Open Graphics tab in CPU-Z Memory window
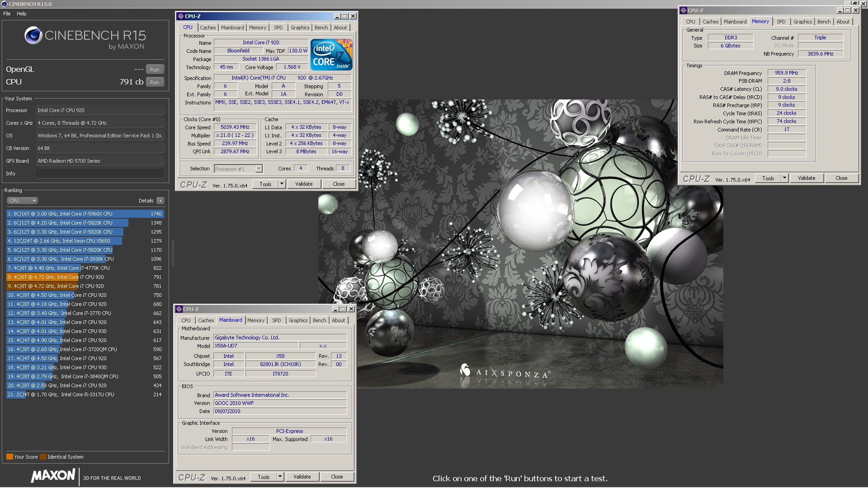 [x=803, y=22]
